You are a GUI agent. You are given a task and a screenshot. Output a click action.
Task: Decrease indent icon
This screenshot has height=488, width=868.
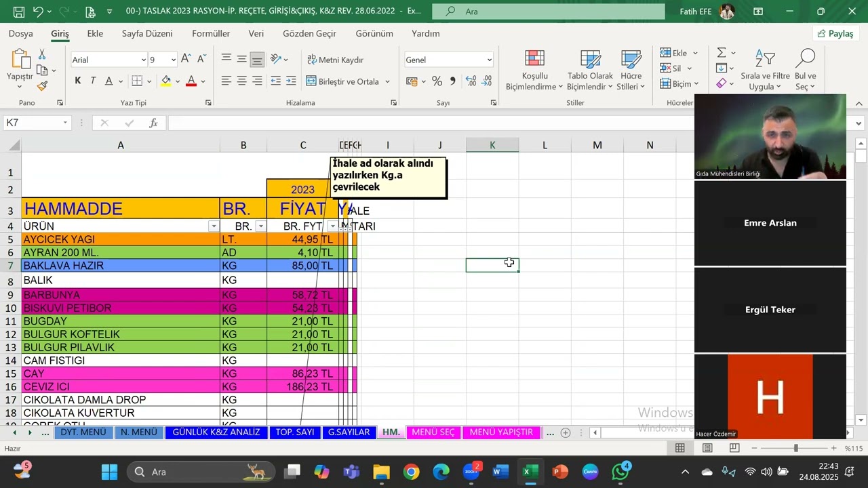[x=276, y=81]
